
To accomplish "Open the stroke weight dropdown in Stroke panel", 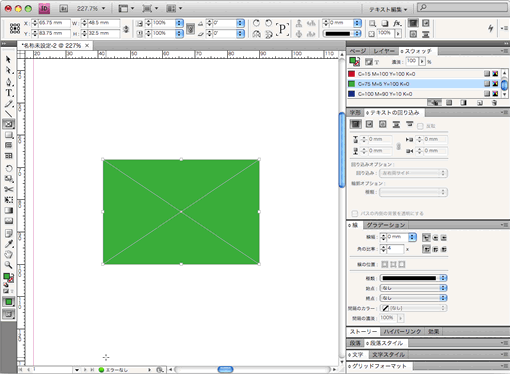I will tap(413, 237).
